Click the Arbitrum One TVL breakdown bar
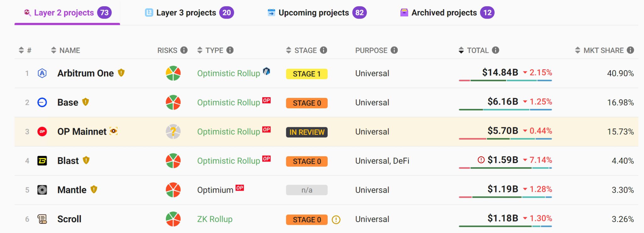 click(x=505, y=81)
